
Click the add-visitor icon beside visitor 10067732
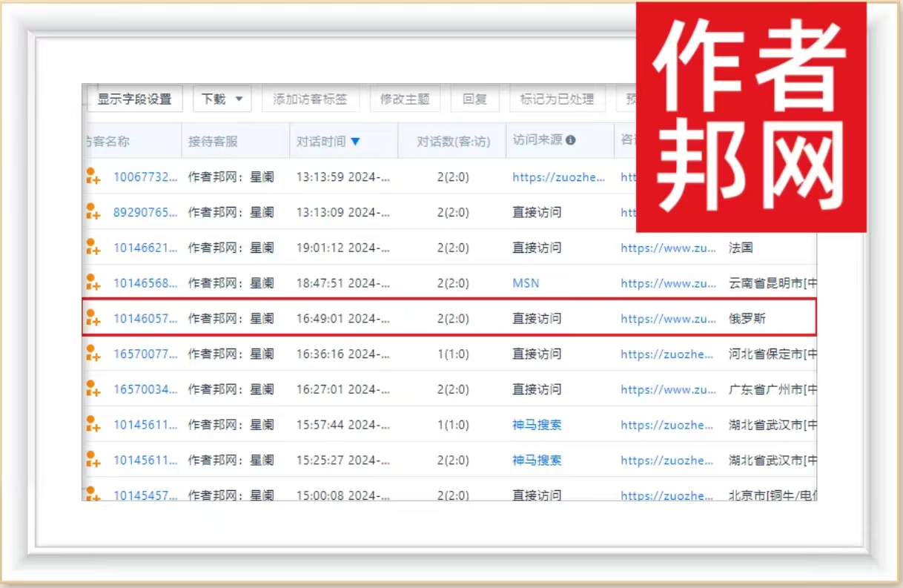(x=93, y=176)
